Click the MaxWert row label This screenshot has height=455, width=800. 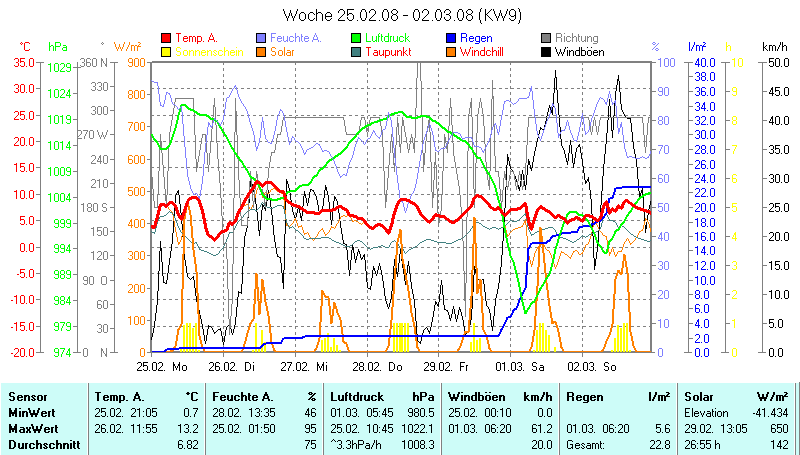pyautogui.click(x=32, y=429)
